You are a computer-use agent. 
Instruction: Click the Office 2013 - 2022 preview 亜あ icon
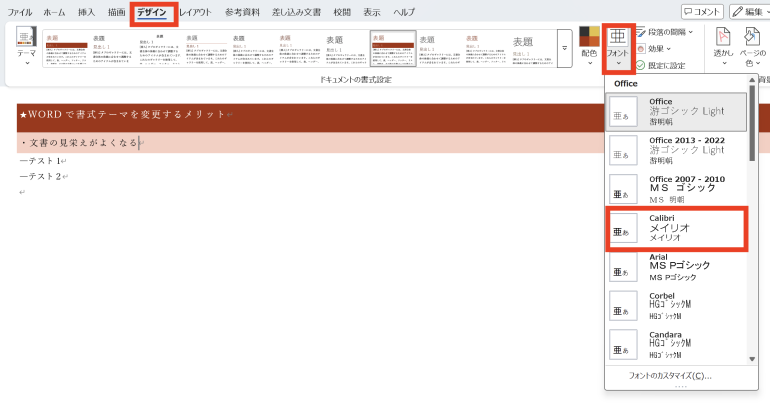tap(623, 150)
